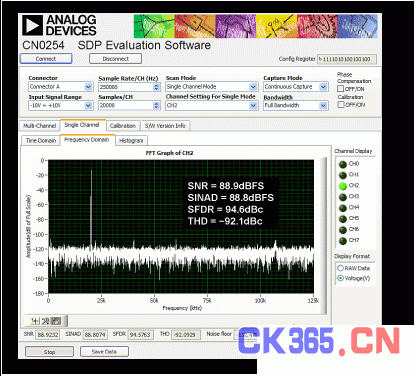415x376 pixels.
Task: Enable the Calibration OFF/ON checkbox
Action: (340, 105)
